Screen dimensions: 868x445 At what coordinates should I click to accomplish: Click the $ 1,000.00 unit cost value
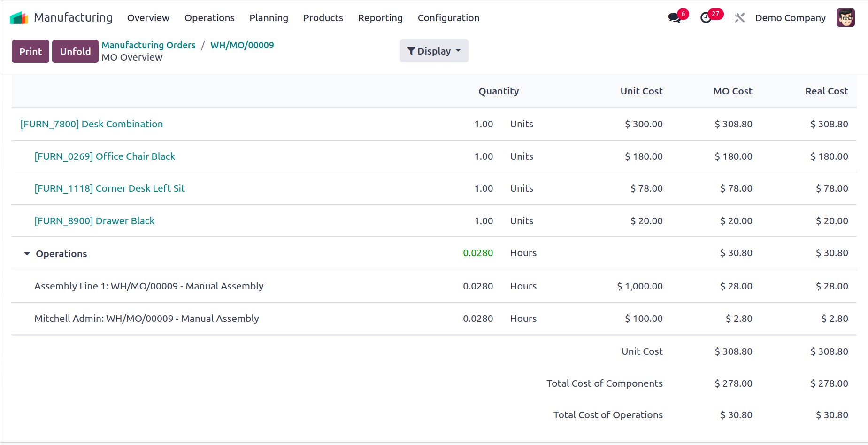click(639, 286)
